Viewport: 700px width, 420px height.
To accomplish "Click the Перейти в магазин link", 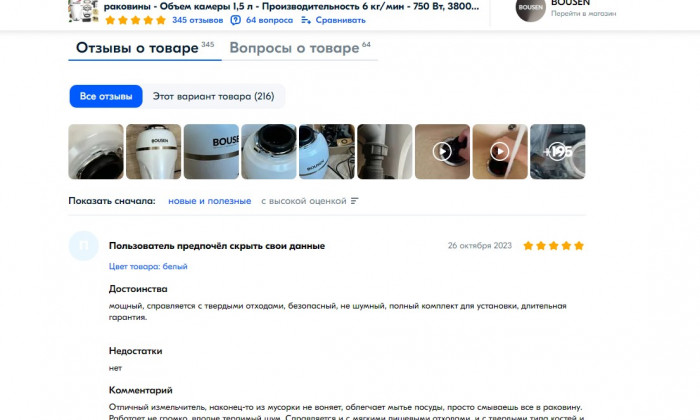I will click(x=583, y=13).
